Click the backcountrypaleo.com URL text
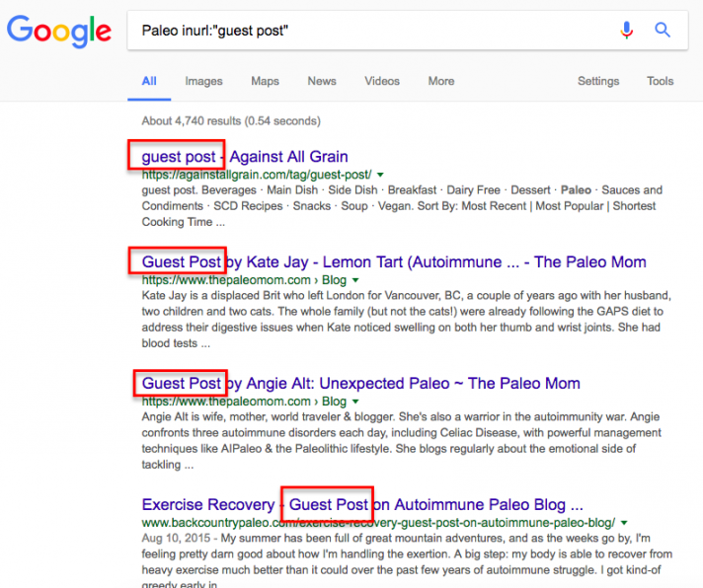Image resolution: width=703 pixels, height=588 pixels. click(x=378, y=523)
